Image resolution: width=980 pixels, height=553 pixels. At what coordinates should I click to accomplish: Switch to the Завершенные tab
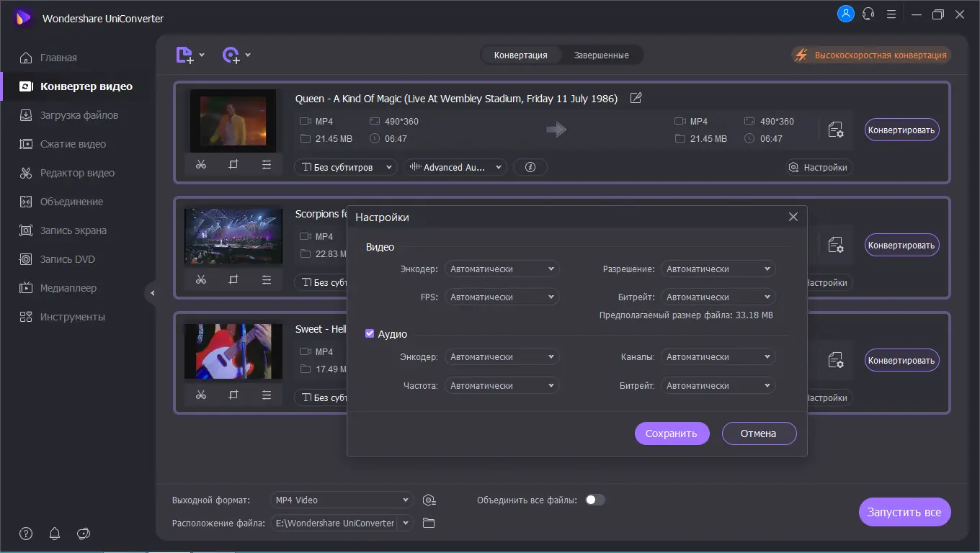tap(602, 55)
